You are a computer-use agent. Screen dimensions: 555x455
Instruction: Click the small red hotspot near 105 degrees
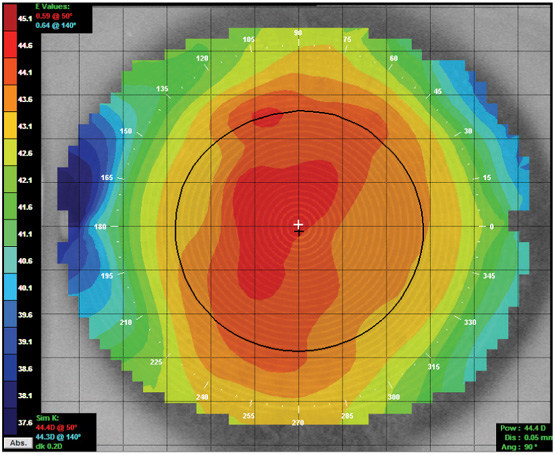[x=266, y=118]
